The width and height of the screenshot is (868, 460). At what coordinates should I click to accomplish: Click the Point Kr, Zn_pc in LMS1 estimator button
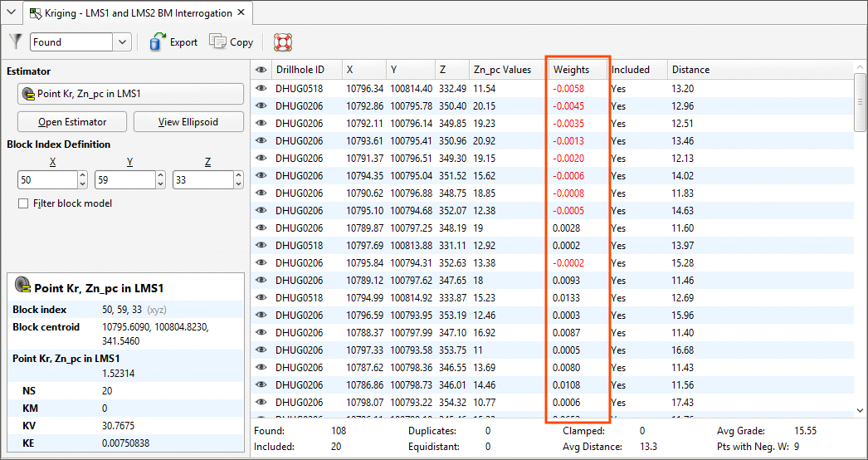pos(130,94)
